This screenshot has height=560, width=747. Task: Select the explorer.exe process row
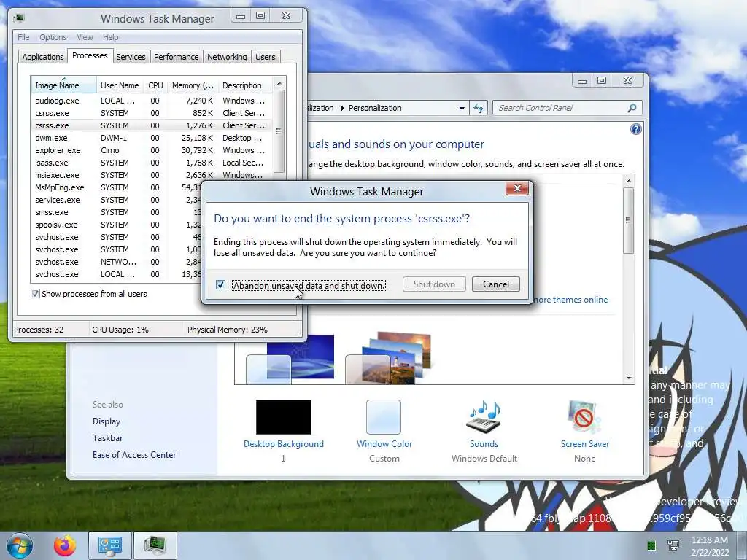click(x=152, y=150)
